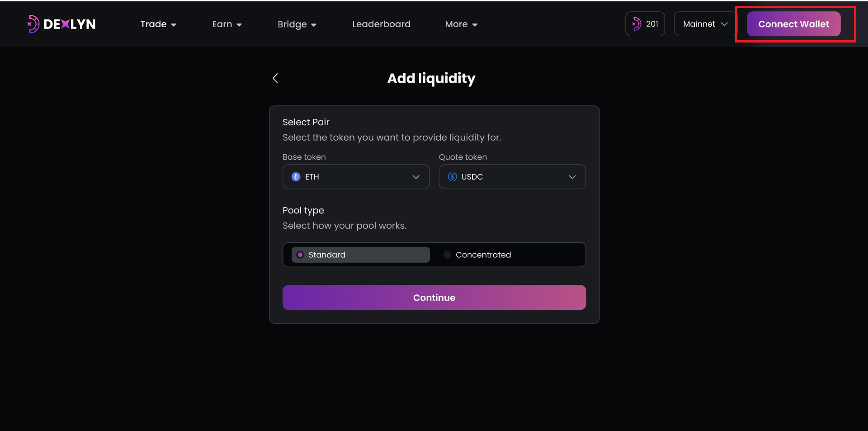Image resolution: width=868 pixels, height=431 pixels.
Task: Expand the Earn dropdown
Action: tap(226, 24)
